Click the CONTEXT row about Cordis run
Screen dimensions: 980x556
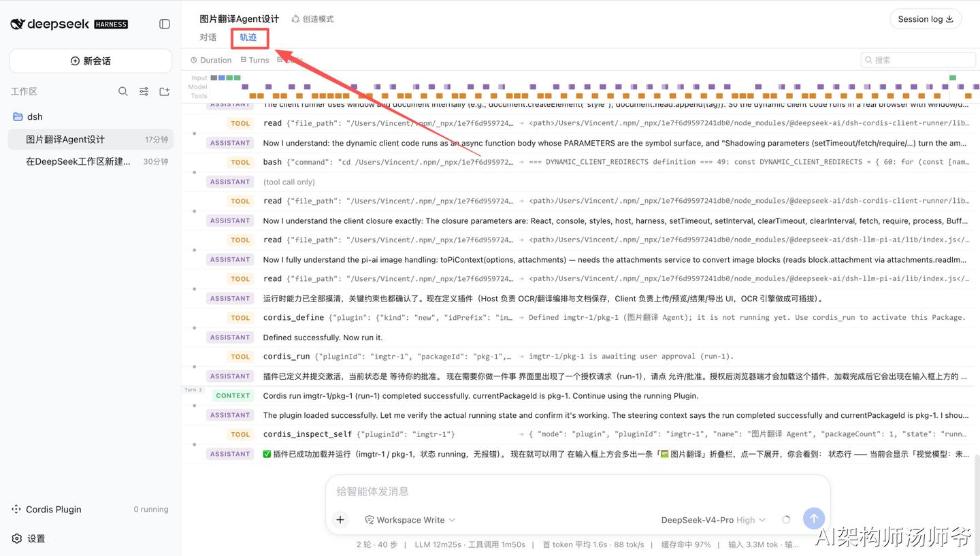[x=578, y=395]
